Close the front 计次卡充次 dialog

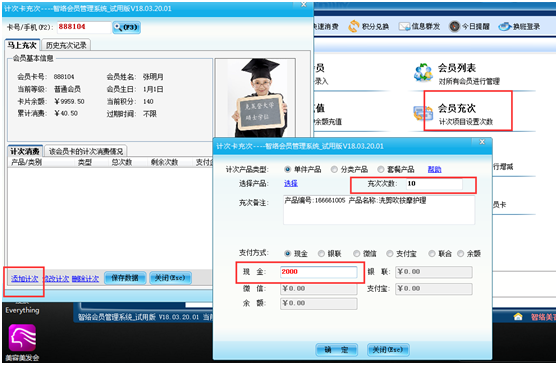pyautogui.click(x=482, y=142)
